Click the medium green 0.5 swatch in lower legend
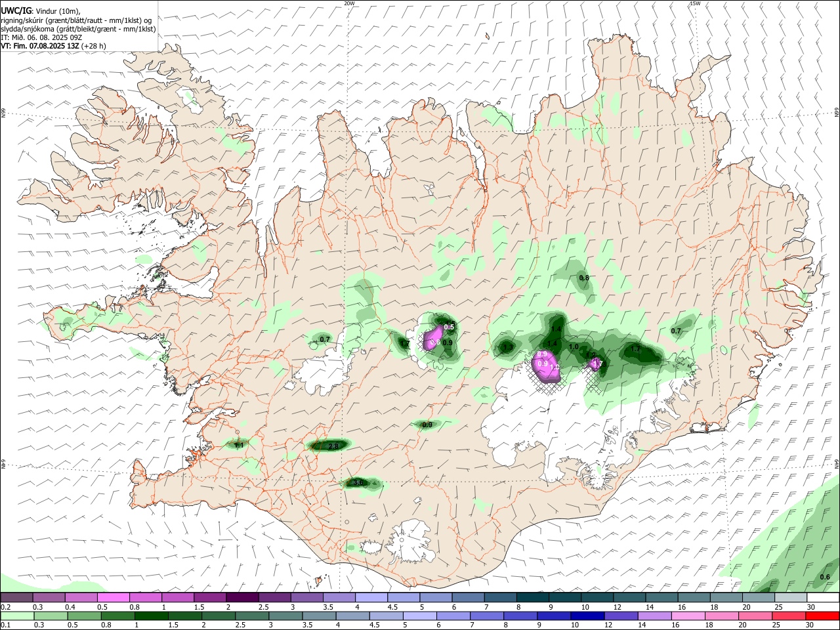Screen dimensions: 840x630 pyautogui.click(x=85, y=616)
